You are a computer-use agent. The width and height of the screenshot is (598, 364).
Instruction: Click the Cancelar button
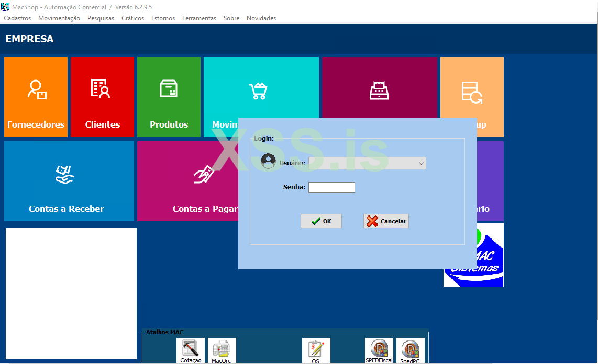point(386,221)
